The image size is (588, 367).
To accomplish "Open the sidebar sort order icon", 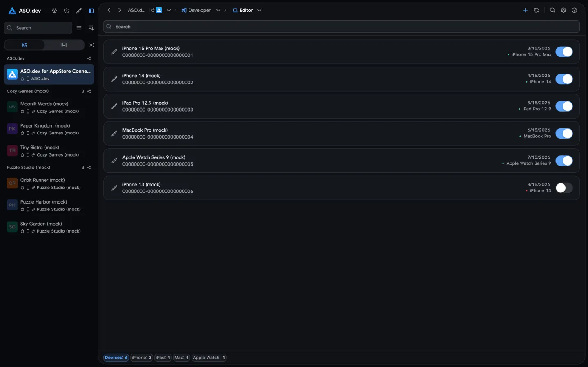I will point(91,28).
